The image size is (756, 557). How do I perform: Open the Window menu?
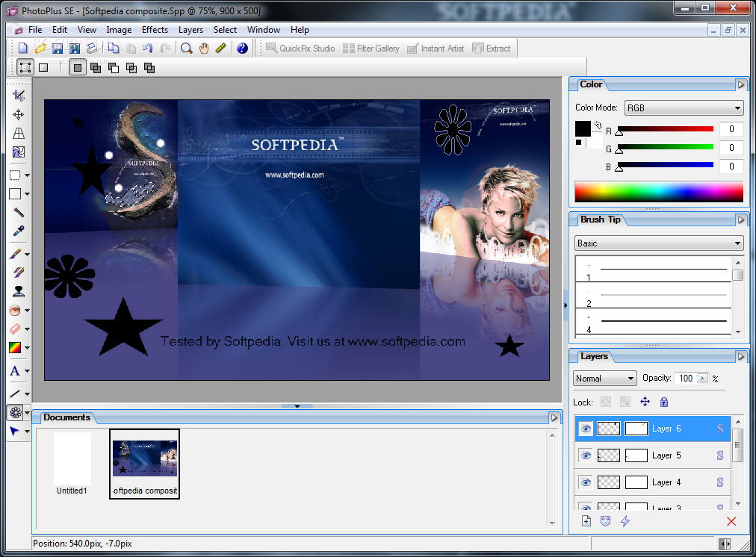click(x=264, y=30)
